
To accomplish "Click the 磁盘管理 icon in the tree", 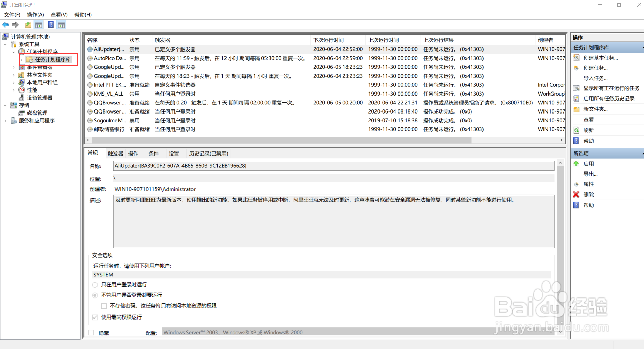I will click(22, 113).
